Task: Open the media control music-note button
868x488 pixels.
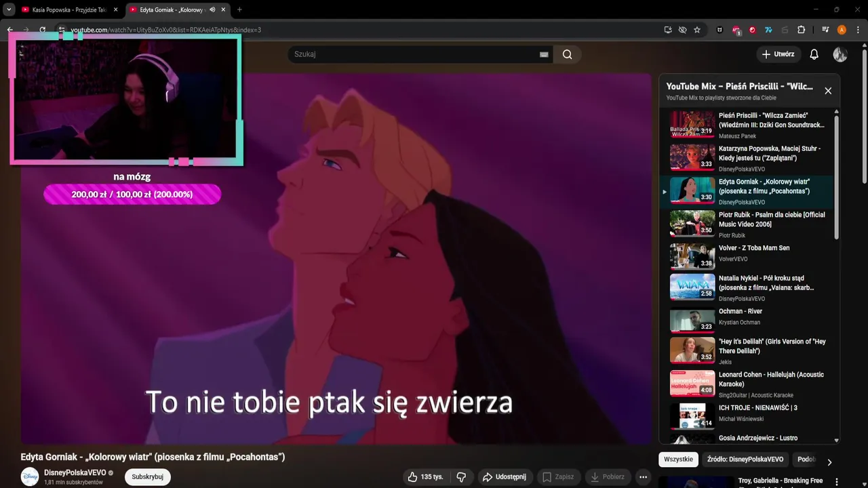Action: click(x=825, y=30)
